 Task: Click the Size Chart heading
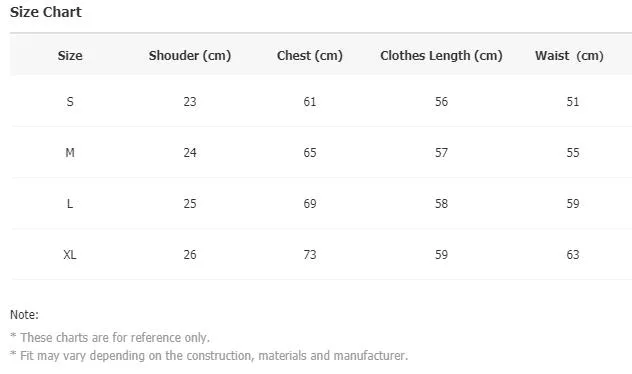click(x=46, y=12)
